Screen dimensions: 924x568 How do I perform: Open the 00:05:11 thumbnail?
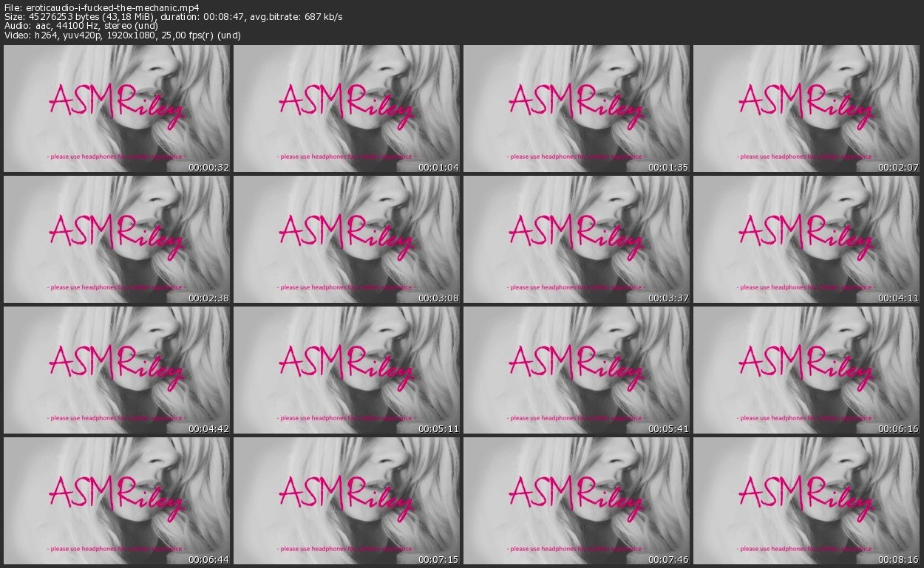pyautogui.click(x=347, y=370)
